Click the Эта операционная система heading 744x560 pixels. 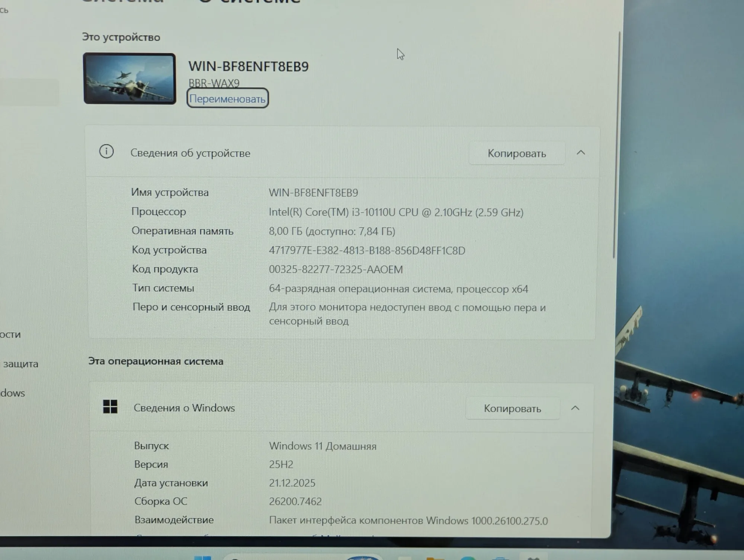(155, 361)
